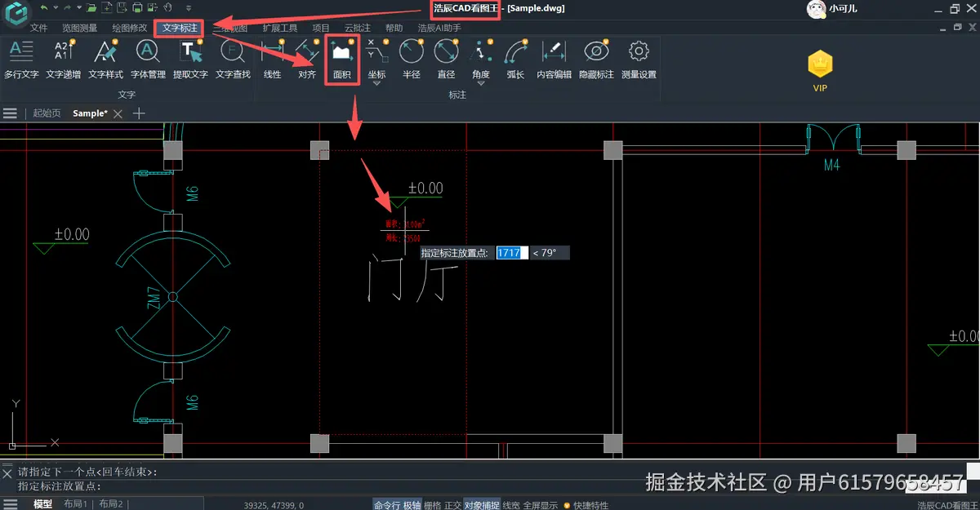
Task: Expand the 坐标 dropdown arrow below label
Action: point(376,83)
